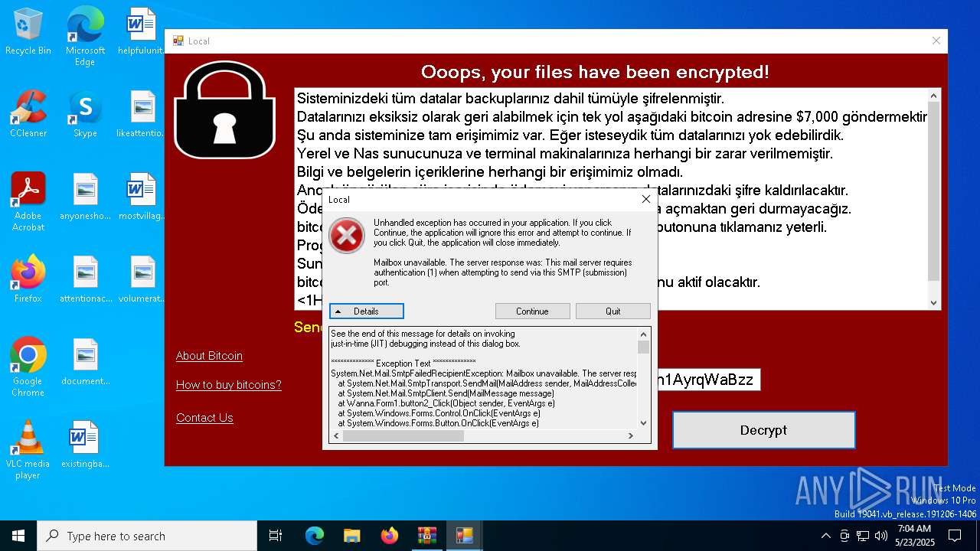
Task: Launch Adobe Acrobat from the desktop
Action: [28, 201]
